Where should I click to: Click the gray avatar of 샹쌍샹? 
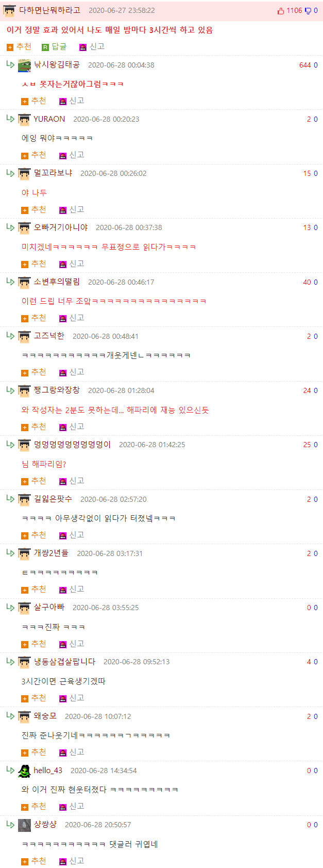tap(24, 825)
